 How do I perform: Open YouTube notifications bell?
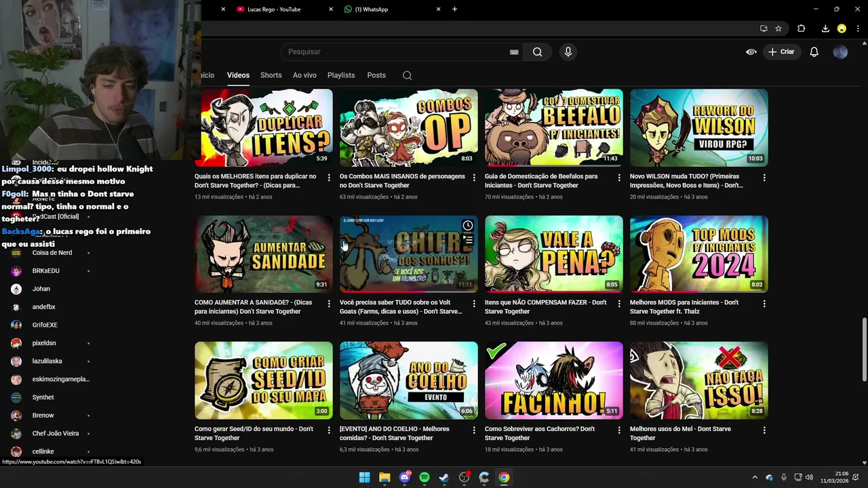[x=814, y=52]
